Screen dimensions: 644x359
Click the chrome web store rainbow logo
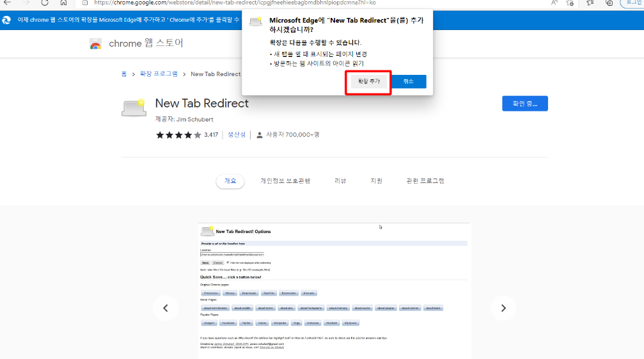[95, 44]
